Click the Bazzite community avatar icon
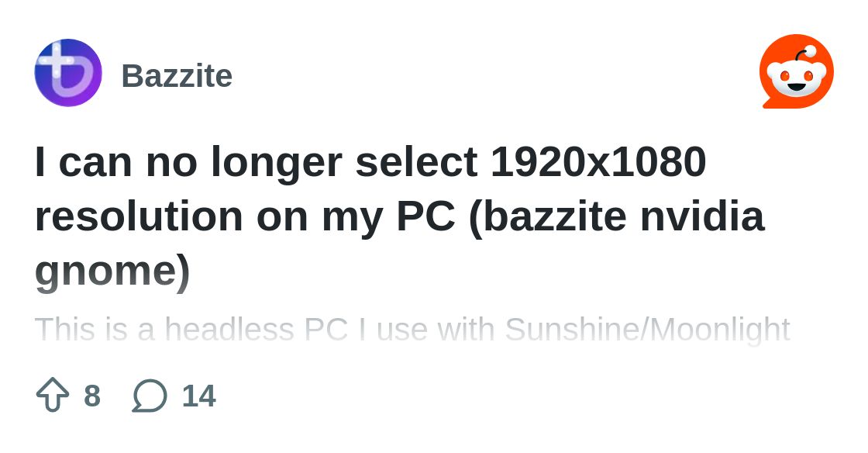 [x=68, y=73]
